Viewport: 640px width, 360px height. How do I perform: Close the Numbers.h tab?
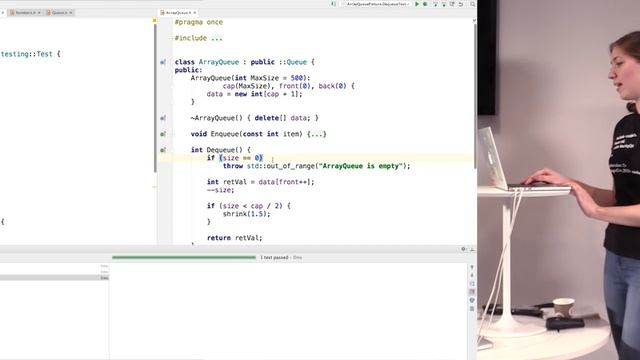(39, 13)
